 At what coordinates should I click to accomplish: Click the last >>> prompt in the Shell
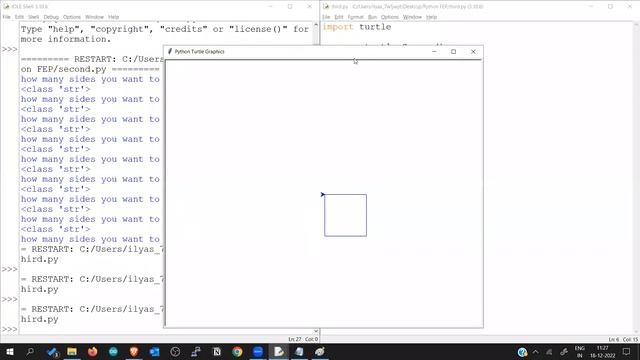point(9,329)
